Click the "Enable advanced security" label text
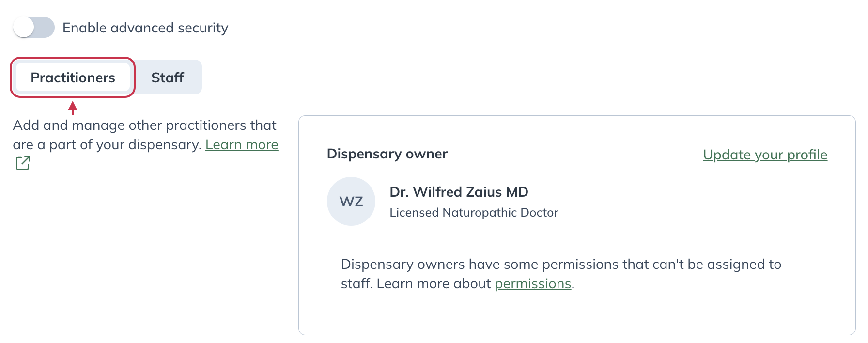 [145, 28]
